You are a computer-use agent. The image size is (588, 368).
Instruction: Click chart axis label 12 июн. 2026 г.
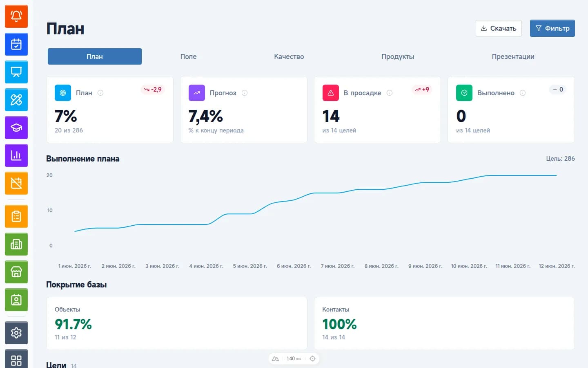(557, 266)
